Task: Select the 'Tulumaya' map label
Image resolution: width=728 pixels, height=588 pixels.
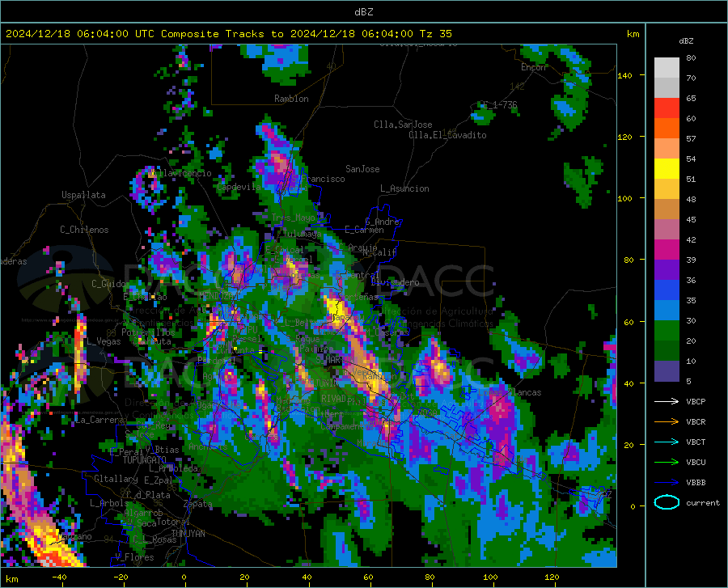Action: [x=302, y=234]
